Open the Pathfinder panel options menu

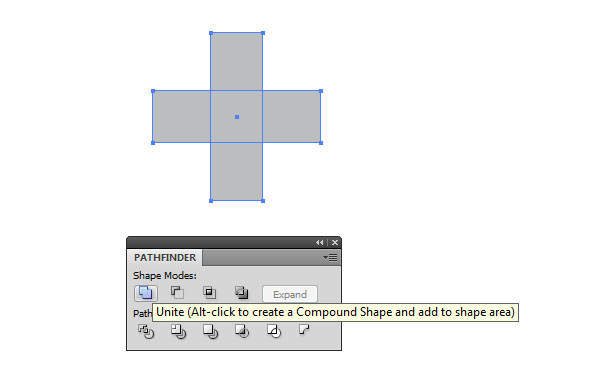pyautogui.click(x=330, y=258)
